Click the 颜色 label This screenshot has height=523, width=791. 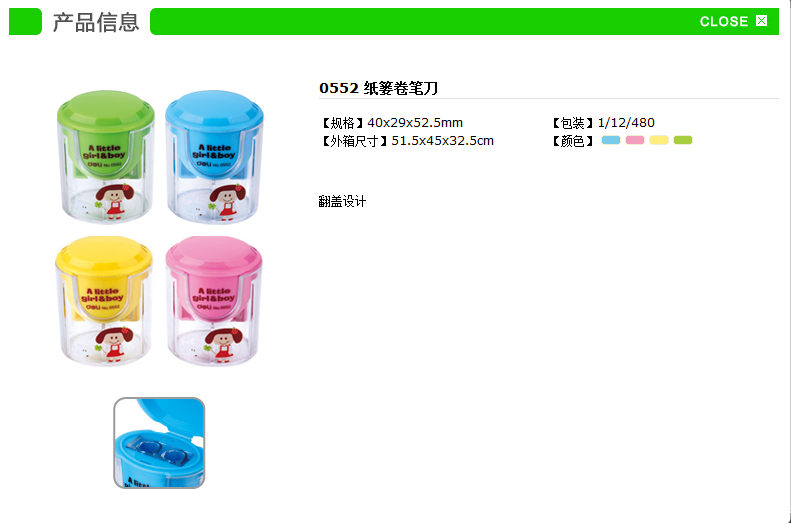click(573, 141)
